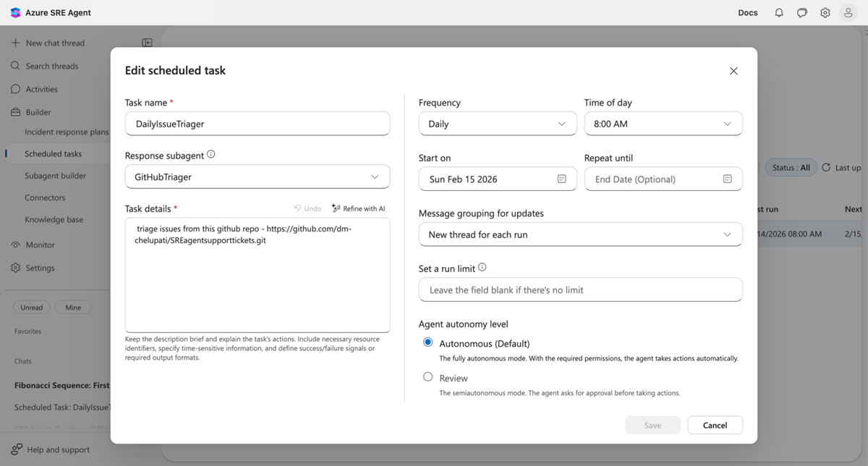Go to Knowledge base in sidebar
Image resolution: width=868 pixels, height=466 pixels.
54,220
